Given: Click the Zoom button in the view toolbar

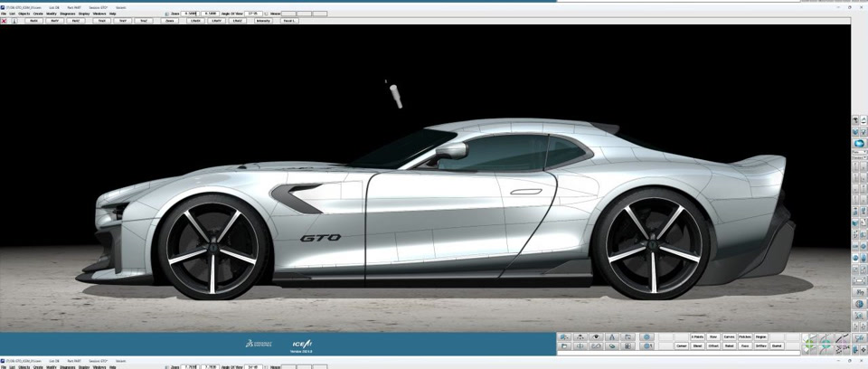Looking at the screenshot, I should 170,21.
